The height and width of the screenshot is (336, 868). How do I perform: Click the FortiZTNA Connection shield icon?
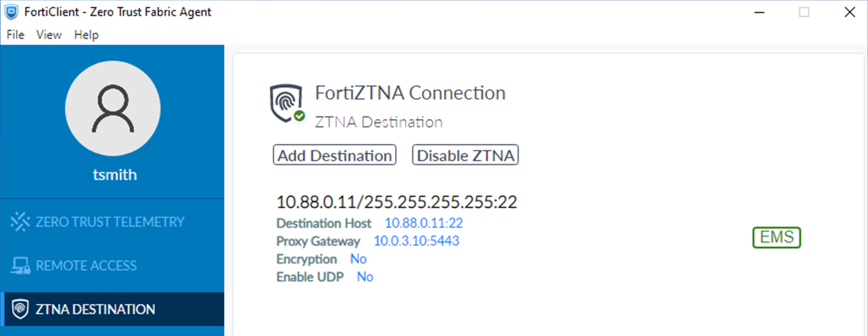coord(285,102)
